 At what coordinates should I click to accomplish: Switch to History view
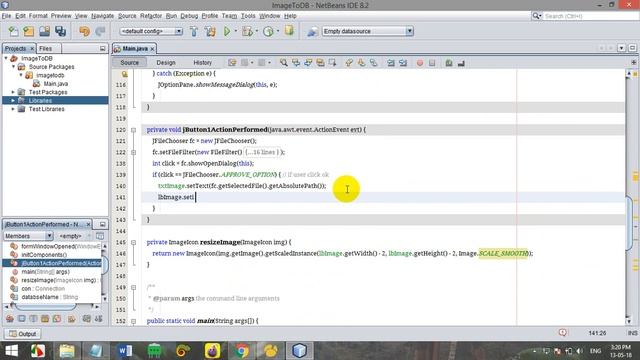[202, 62]
